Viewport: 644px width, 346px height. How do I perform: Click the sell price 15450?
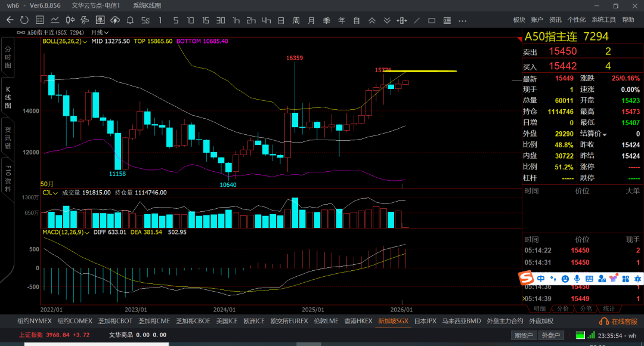coord(563,51)
